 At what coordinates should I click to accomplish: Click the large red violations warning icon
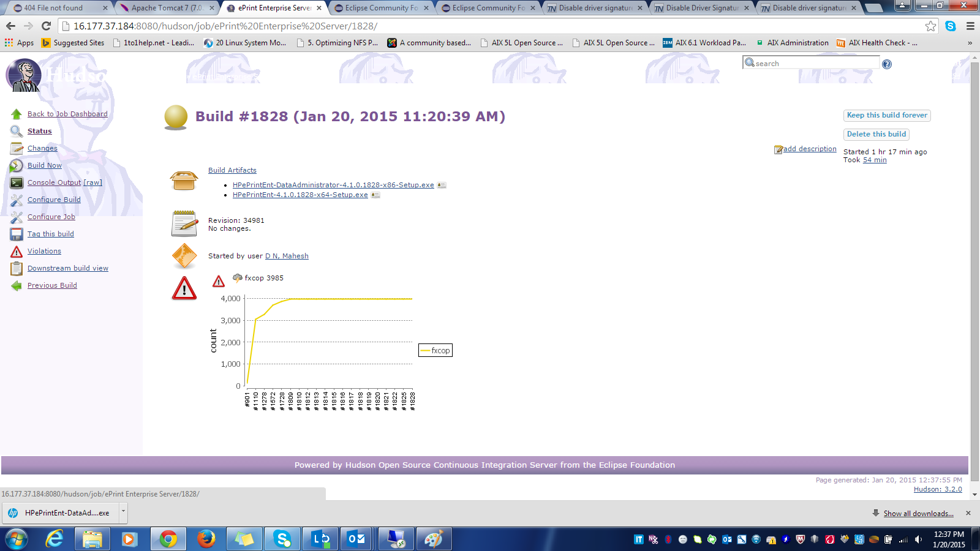click(184, 288)
